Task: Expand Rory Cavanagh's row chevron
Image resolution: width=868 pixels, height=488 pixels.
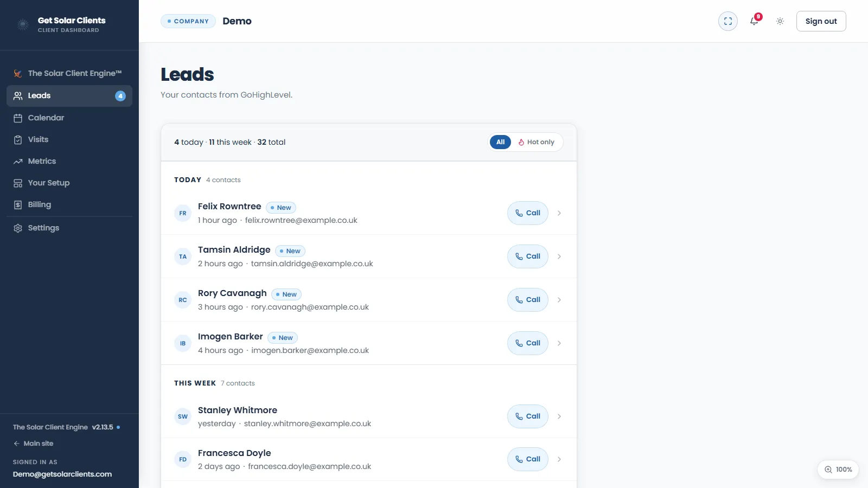Action: (x=559, y=300)
